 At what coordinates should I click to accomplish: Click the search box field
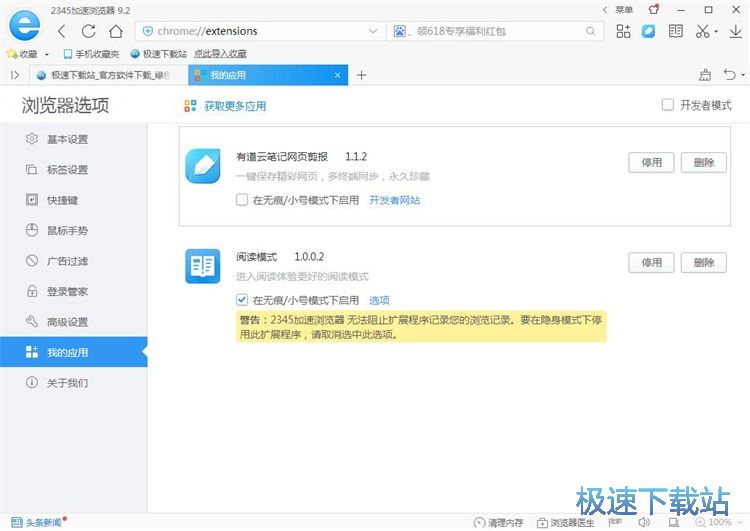495,32
